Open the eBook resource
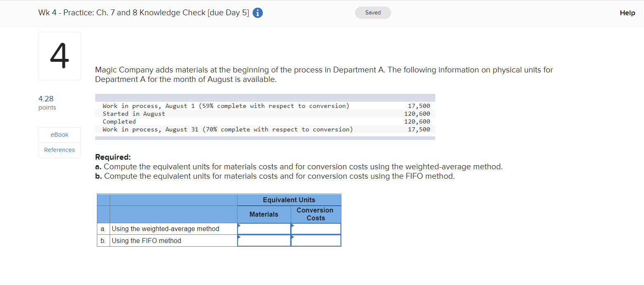The width and height of the screenshot is (644, 285). pos(59,135)
